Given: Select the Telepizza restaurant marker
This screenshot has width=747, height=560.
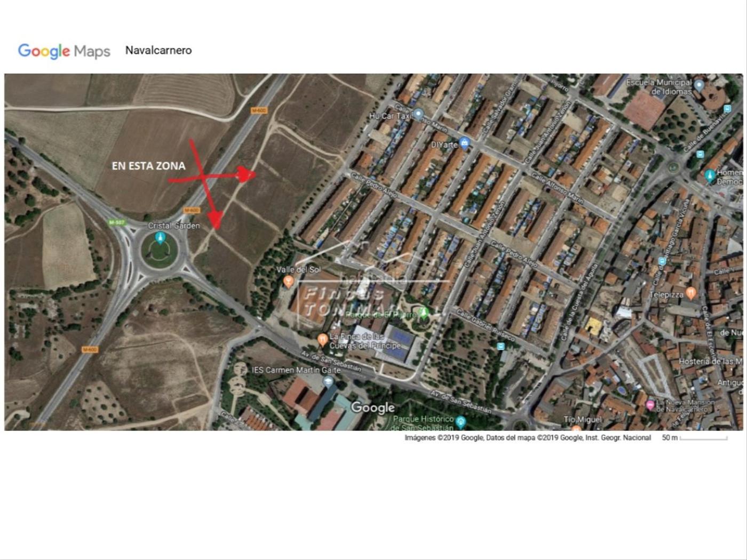Looking at the screenshot, I should click(x=691, y=293).
